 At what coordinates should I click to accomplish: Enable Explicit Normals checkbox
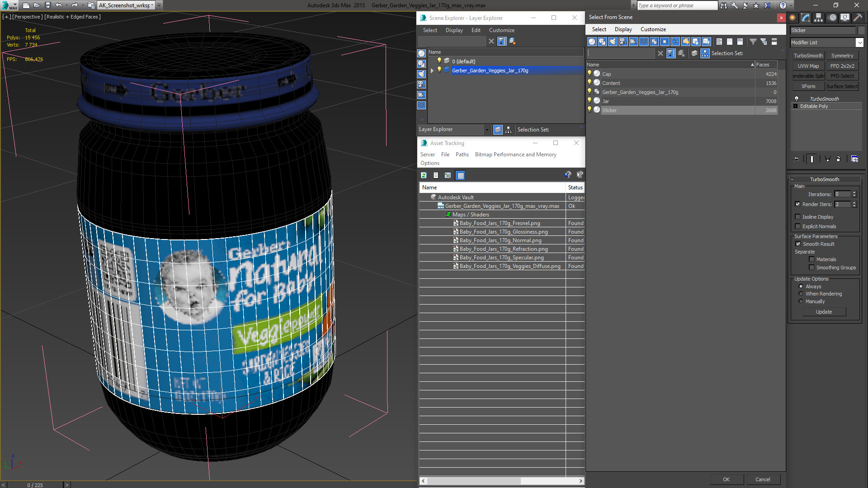pyautogui.click(x=798, y=226)
